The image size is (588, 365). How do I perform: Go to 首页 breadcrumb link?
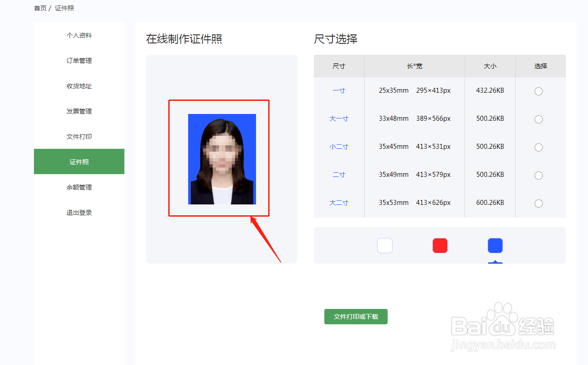coord(40,8)
